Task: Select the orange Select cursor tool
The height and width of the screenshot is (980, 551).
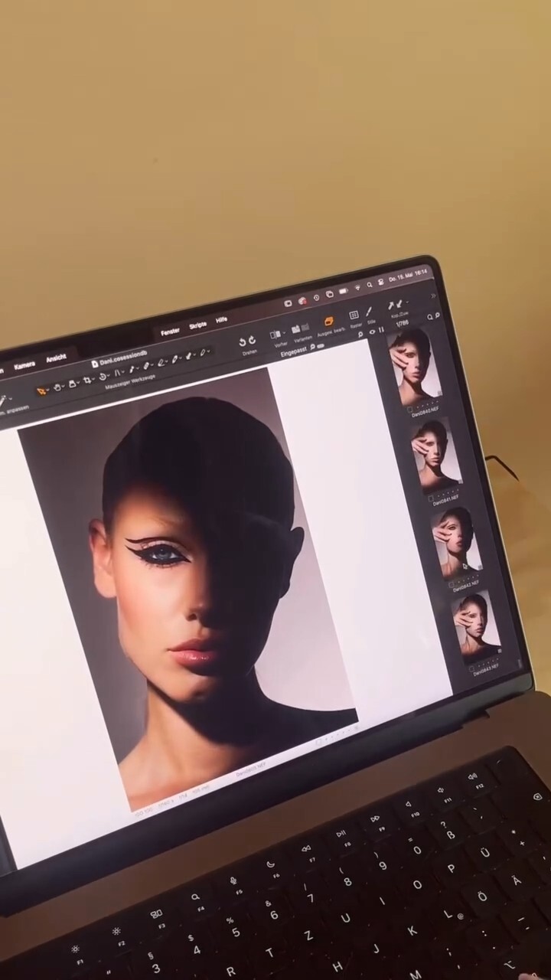Action: 41,391
